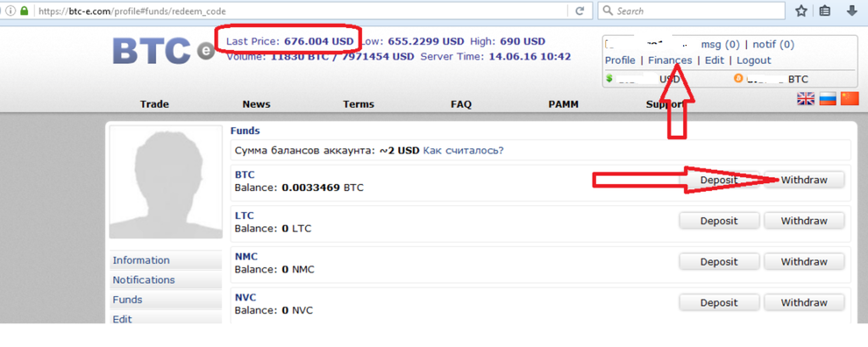Open the Finances link
Screen dimensions: 868x347
tap(670, 60)
